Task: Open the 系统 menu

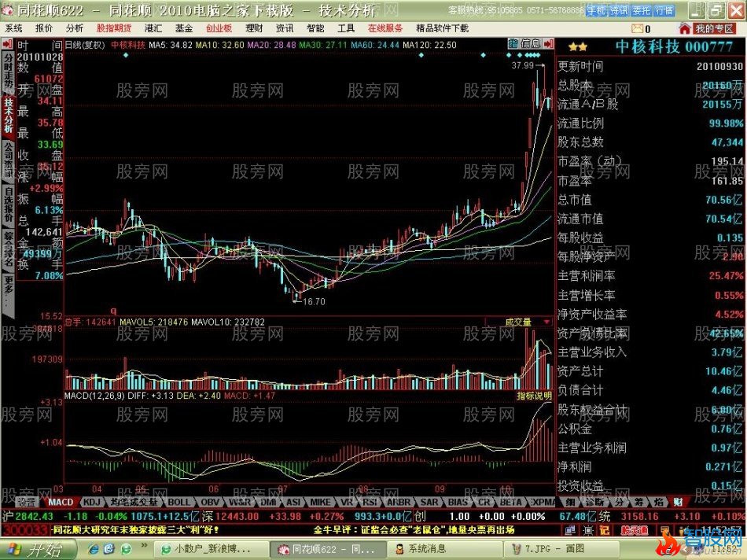Action: coord(14,28)
